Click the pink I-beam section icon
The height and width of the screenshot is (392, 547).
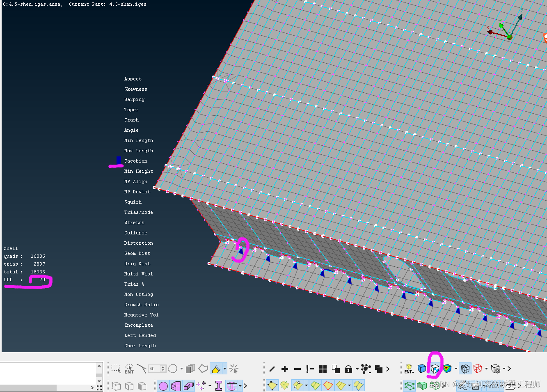[x=218, y=386]
